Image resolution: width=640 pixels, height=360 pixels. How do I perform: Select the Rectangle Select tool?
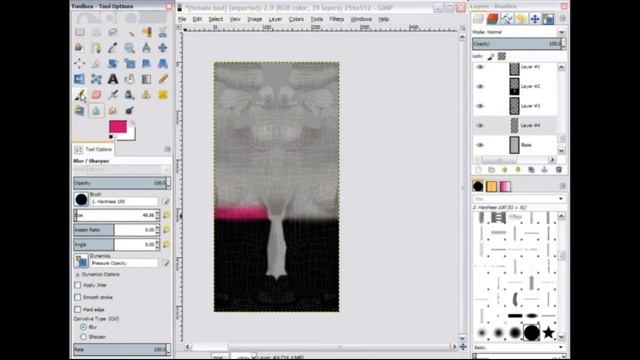click(x=80, y=32)
